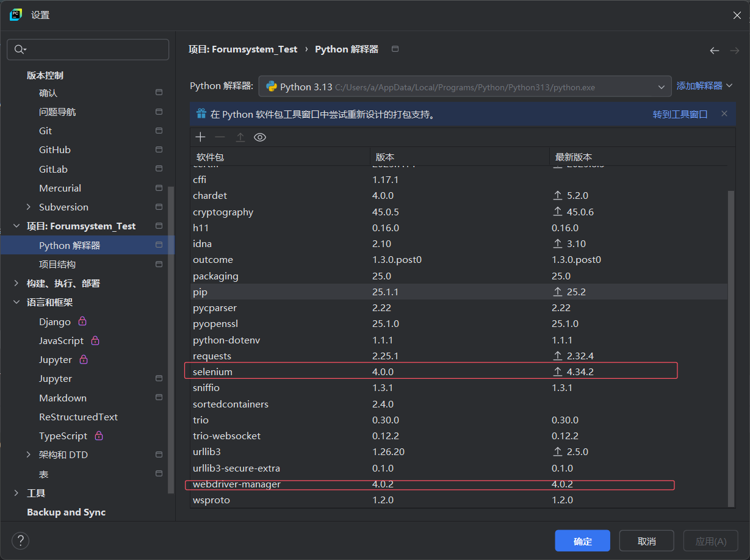Select the pip package row
Screen dimensions: 750x560
click(458, 292)
